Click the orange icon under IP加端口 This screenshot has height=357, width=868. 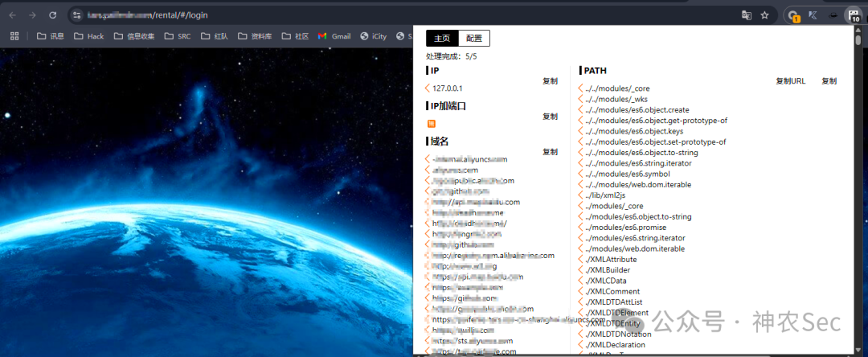point(432,124)
